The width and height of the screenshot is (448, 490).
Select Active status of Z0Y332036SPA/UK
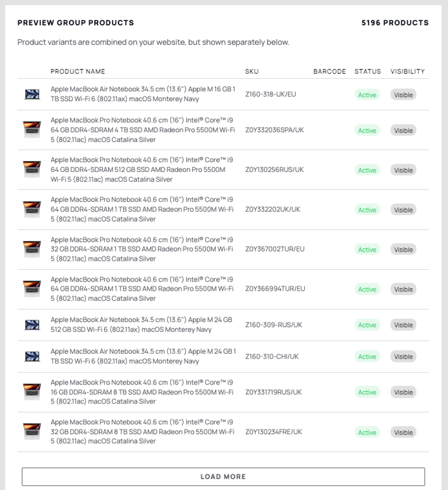(x=367, y=130)
